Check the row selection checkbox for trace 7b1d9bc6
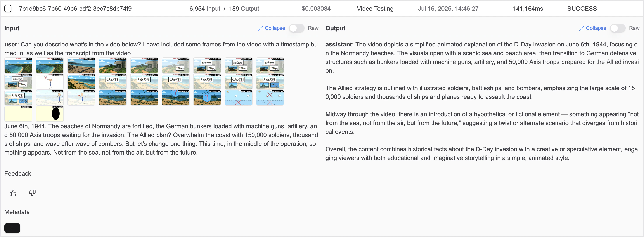Image resolution: width=644 pixels, height=237 pixels. click(x=8, y=9)
